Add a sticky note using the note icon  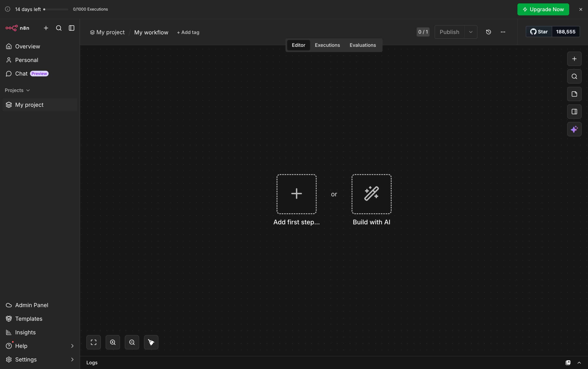(x=574, y=94)
